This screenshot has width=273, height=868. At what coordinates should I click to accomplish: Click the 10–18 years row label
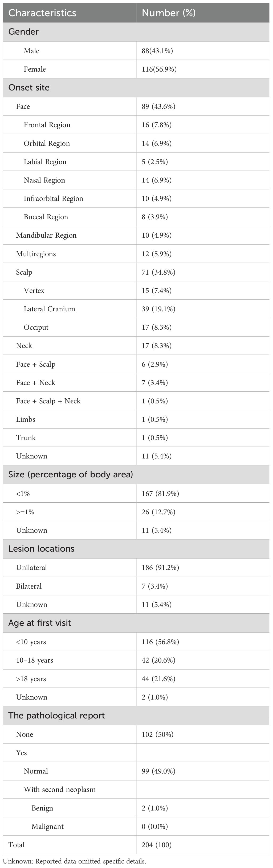point(34,660)
